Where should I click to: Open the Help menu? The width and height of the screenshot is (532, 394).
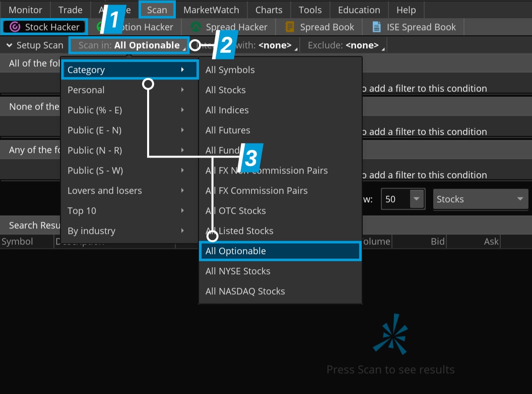coord(406,10)
